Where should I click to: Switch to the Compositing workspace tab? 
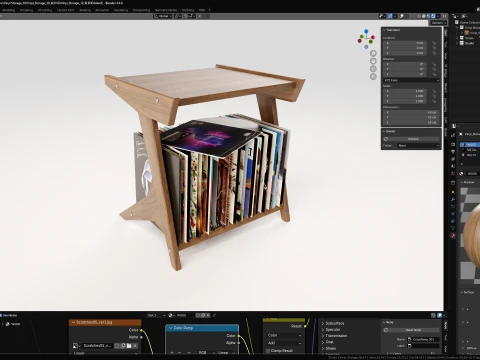click(141, 10)
